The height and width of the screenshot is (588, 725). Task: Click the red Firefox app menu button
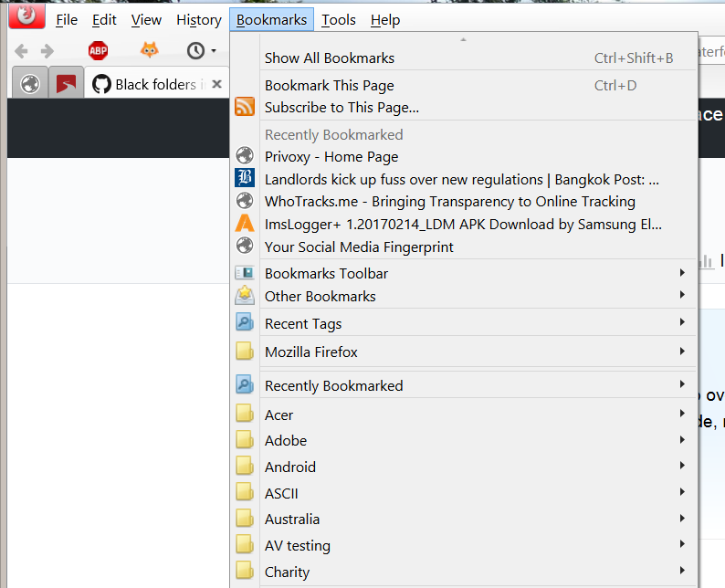26,16
